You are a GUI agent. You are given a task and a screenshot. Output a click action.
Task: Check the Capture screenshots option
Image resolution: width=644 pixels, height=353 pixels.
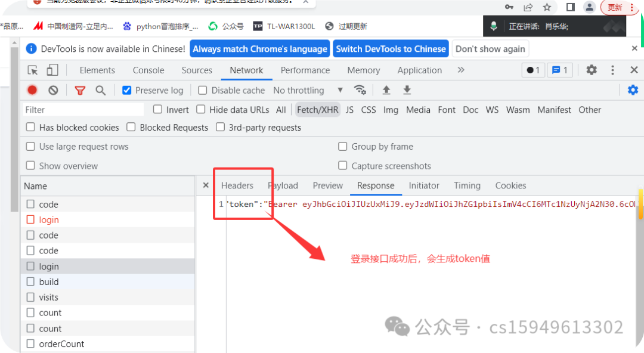coord(343,166)
